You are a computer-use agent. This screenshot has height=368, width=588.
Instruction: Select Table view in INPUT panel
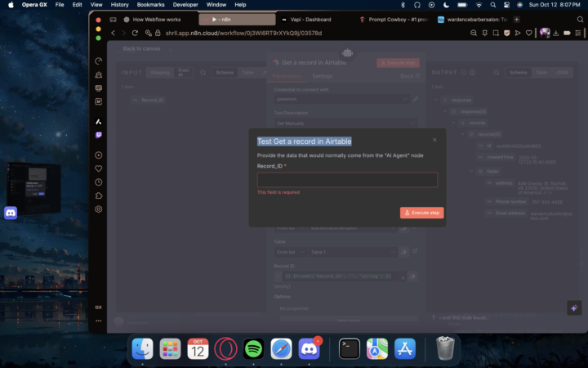(247, 73)
